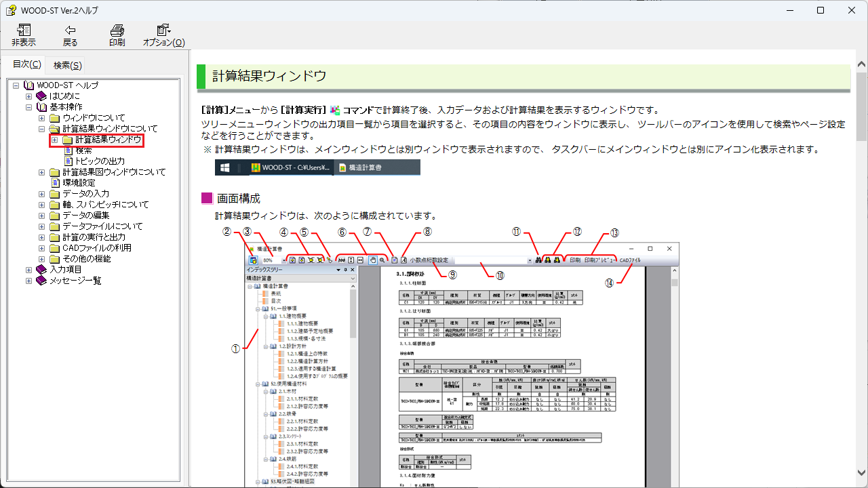The image size is (868, 488).
Task: Expand the メッセージ一覧 tree node
Action: click(29, 281)
